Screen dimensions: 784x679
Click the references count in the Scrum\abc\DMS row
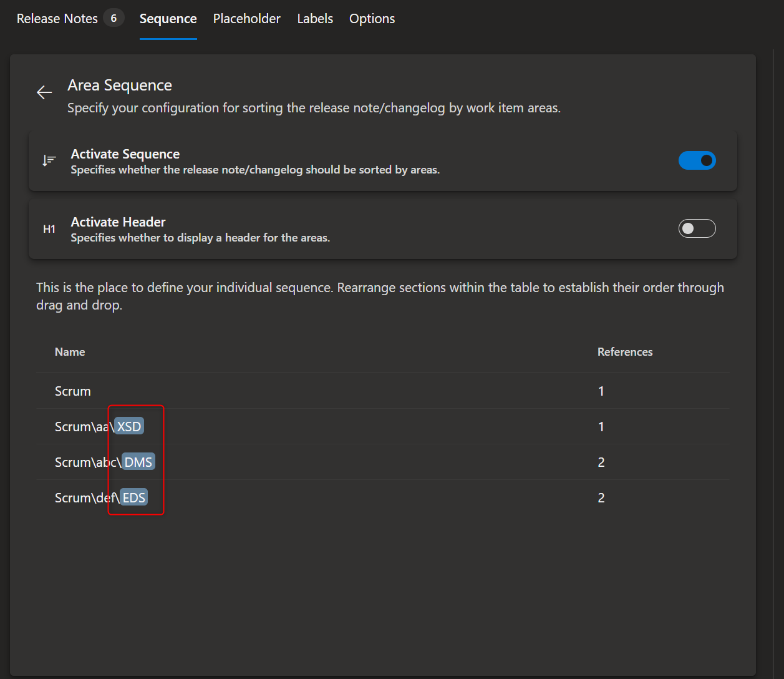tap(601, 462)
